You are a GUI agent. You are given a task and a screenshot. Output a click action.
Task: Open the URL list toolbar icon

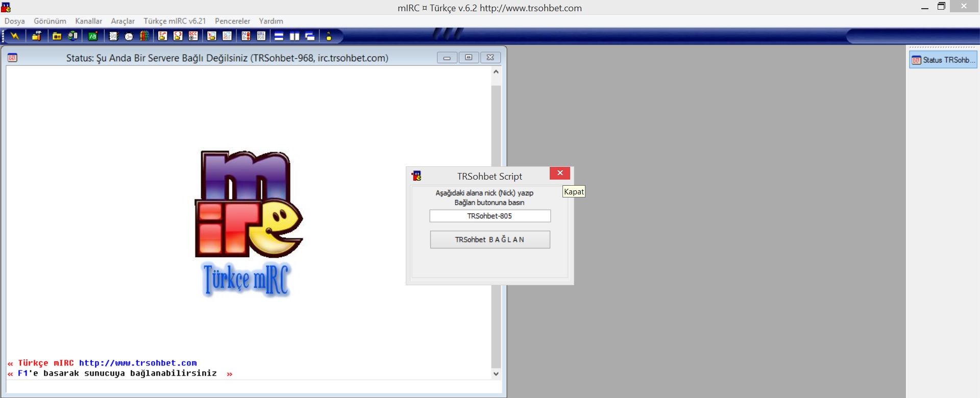click(261, 36)
